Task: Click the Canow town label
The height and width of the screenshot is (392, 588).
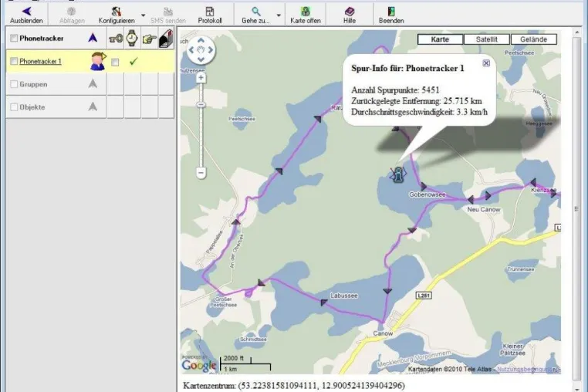Action: coord(383,333)
